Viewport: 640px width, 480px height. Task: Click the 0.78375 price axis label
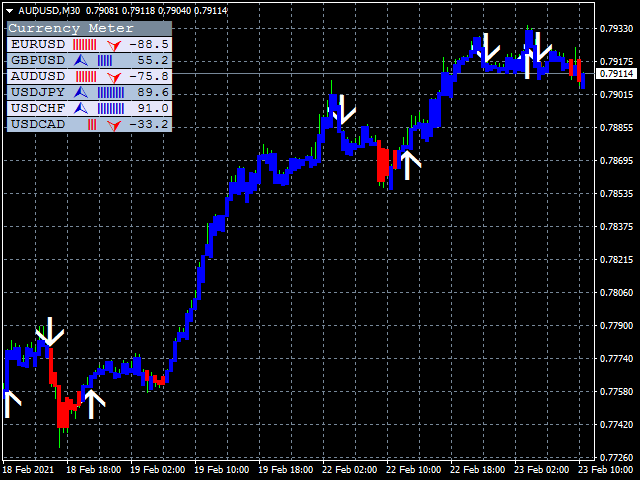click(616, 227)
